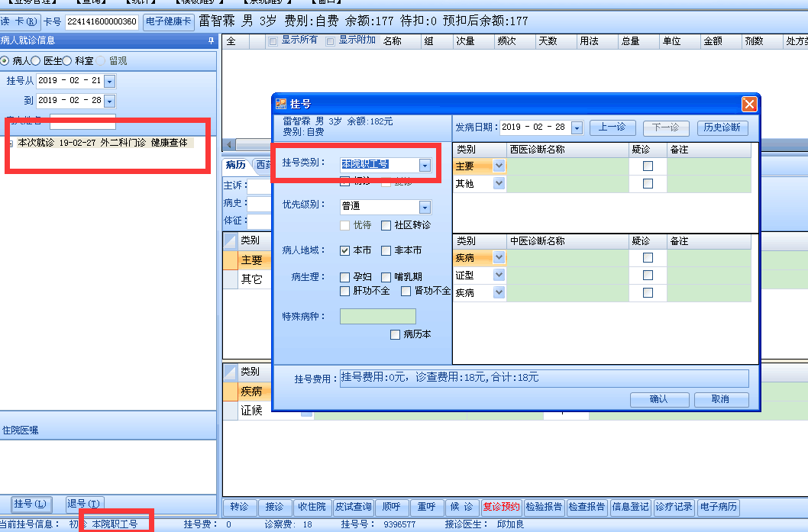Click the left scroll arrow under prescription grid
This screenshot has width=808, height=532.
point(229,145)
